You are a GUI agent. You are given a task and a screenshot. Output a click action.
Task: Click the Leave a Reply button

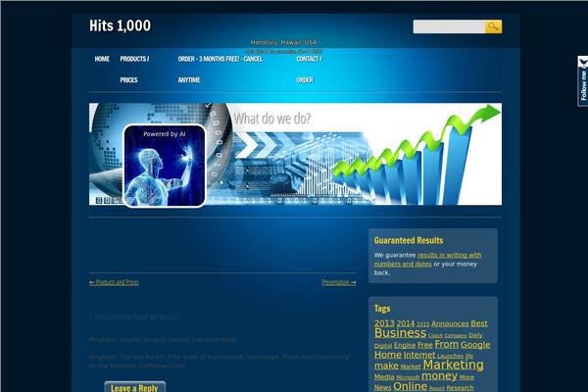[x=135, y=387]
